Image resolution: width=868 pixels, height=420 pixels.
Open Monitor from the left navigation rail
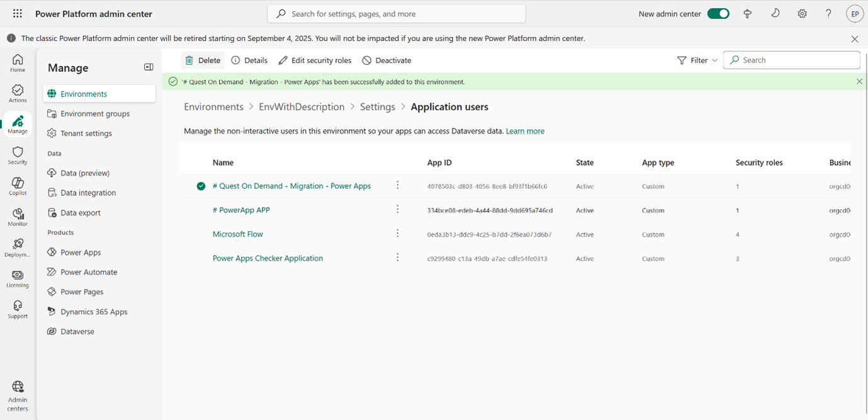click(x=18, y=217)
